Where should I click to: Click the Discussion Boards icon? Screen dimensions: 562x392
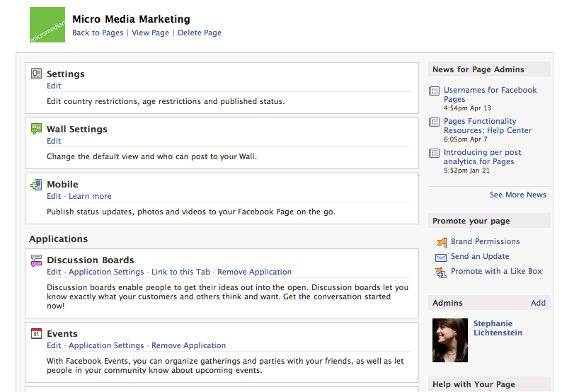(x=36, y=260)
